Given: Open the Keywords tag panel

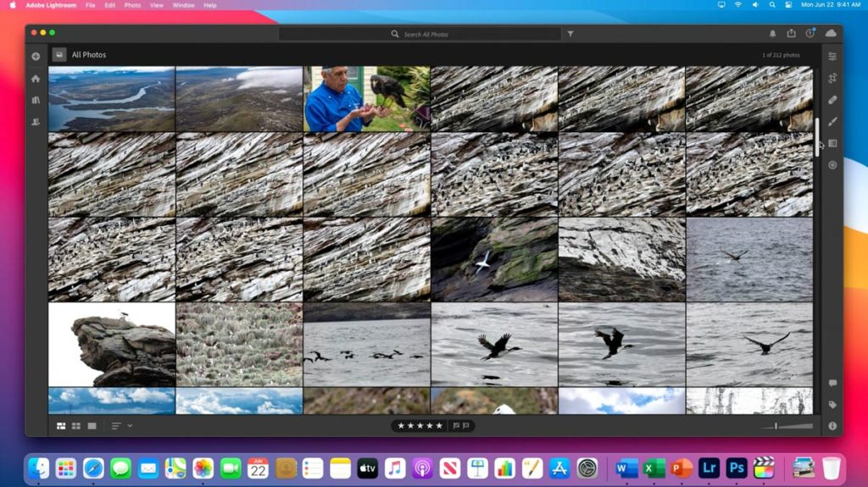Looking at the screenshot, I should coord(832,405).
